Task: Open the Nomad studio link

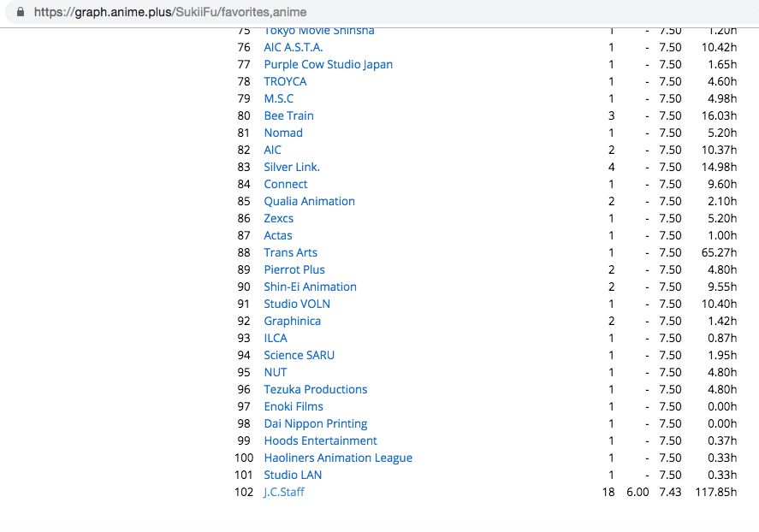Action: (x=283, y=133)
